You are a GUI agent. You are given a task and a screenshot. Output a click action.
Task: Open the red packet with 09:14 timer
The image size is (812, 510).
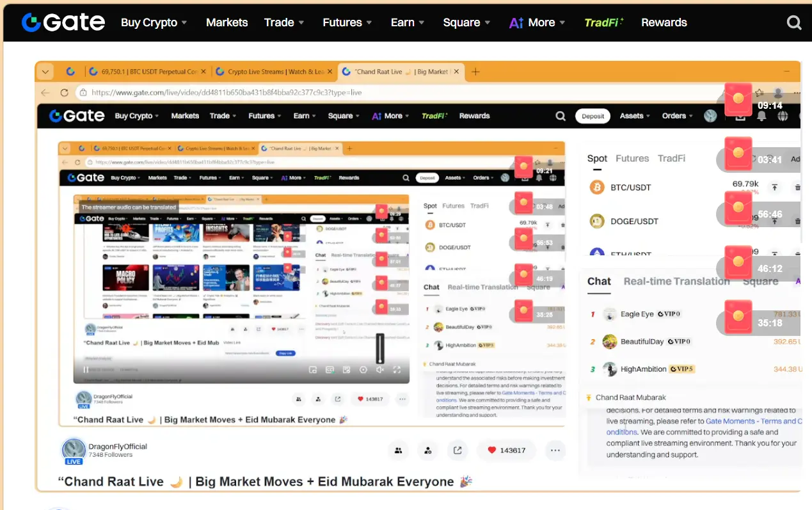coord(738,99)
